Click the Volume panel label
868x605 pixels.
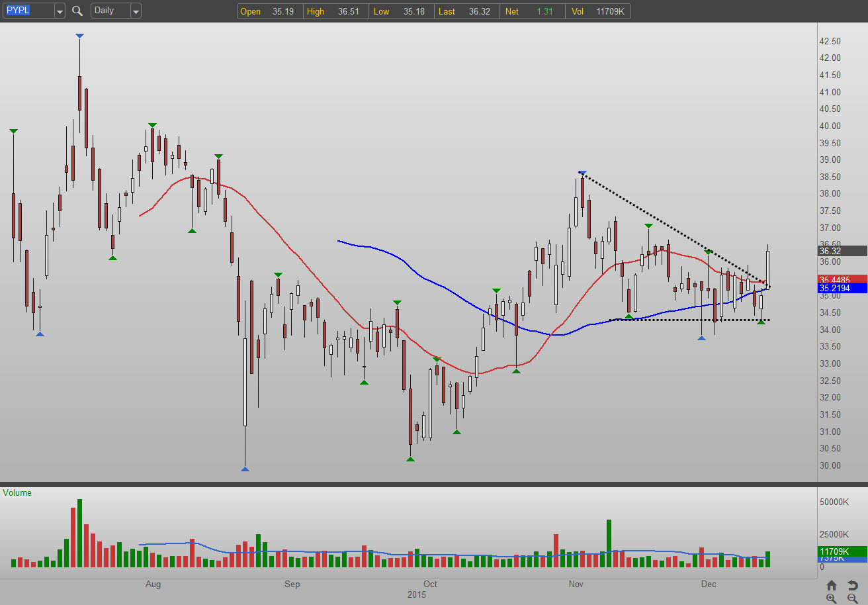click(x=17, y=492)
